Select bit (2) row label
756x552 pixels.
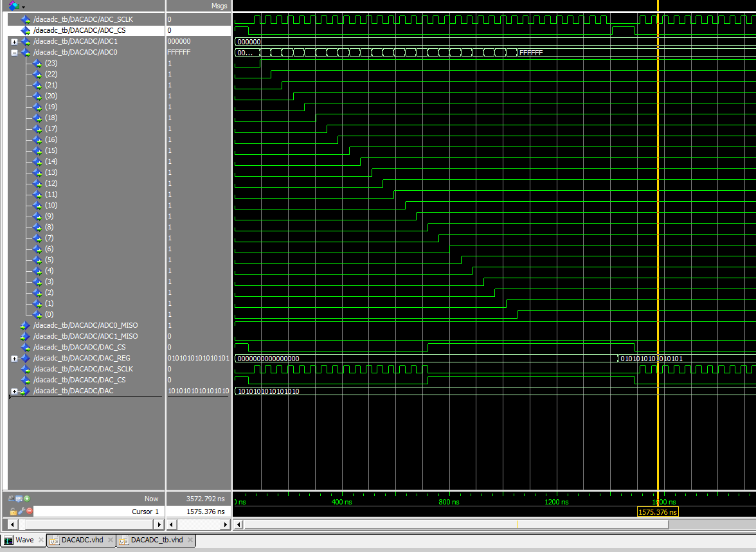pos(49,292)
